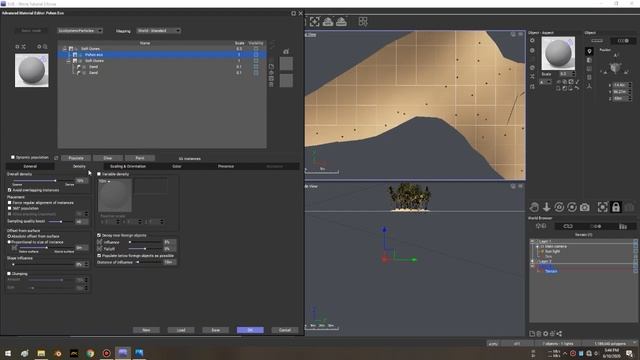Click the Cancel button
This screenshot has height=360, width=640.
pyautogui.click(x=285, y=330)
